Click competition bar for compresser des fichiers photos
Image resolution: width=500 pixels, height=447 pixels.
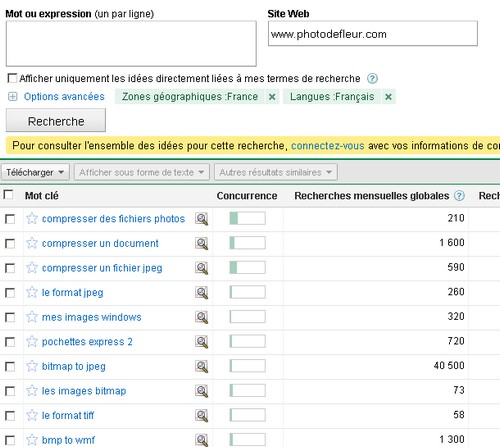(248, 218)
